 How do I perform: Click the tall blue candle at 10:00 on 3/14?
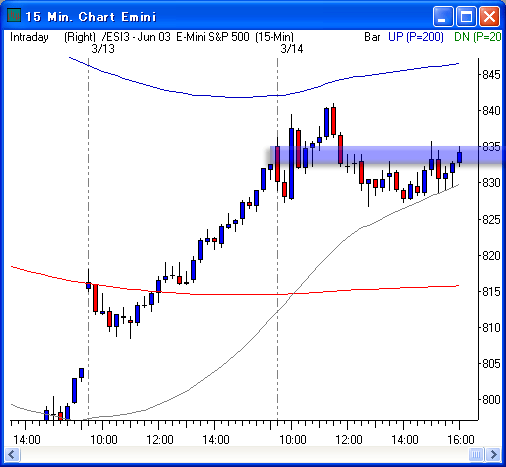[x=291, y=163]
